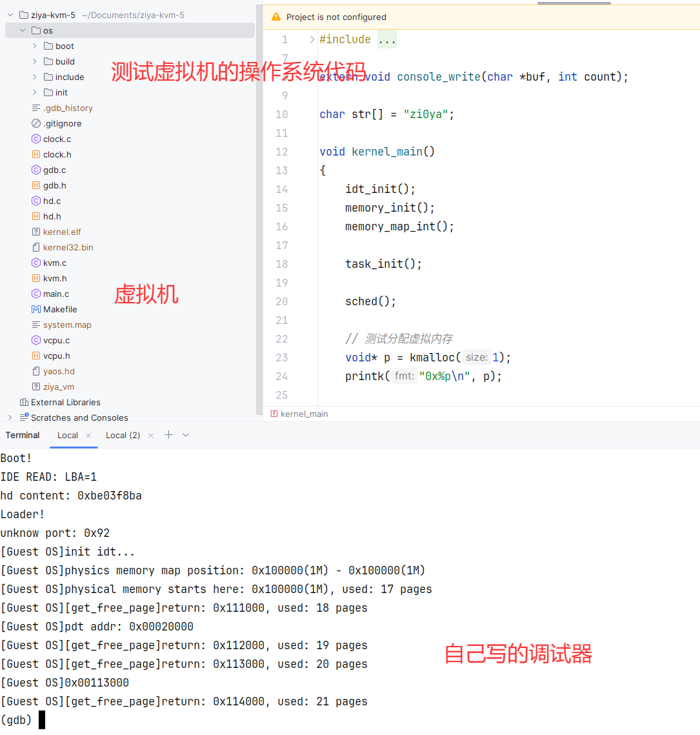Close the Local terminal tab
This screenshot has height=735, width=700.
tap(88, 436)
